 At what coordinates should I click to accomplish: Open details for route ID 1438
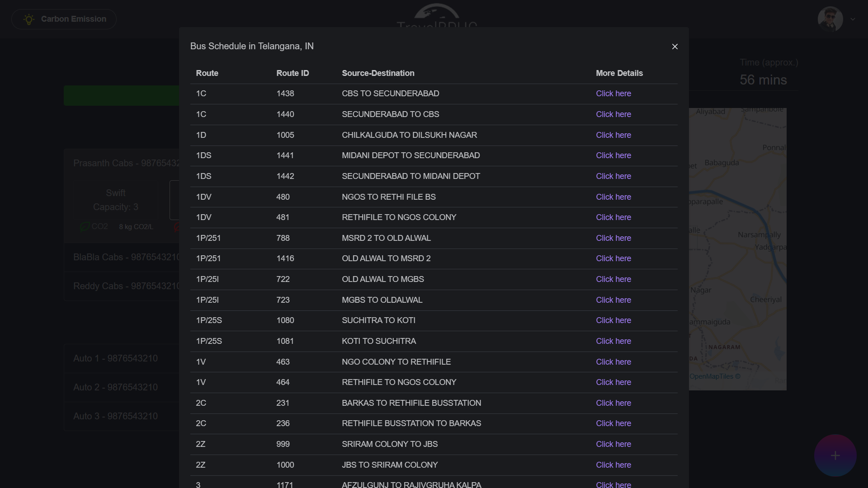click(x=613, y=94)
